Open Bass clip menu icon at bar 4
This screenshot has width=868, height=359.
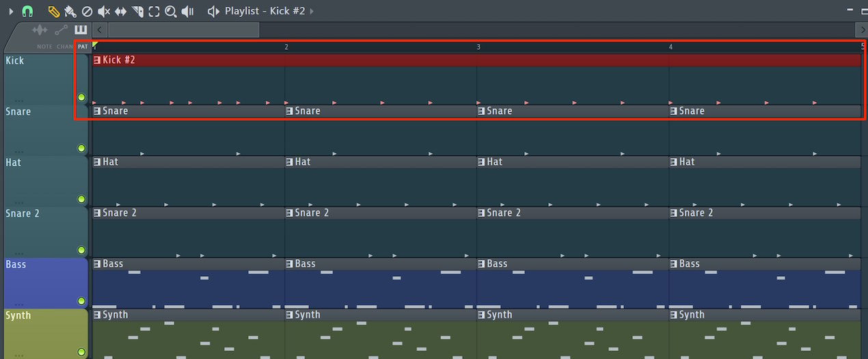click(x=674, y=264)
